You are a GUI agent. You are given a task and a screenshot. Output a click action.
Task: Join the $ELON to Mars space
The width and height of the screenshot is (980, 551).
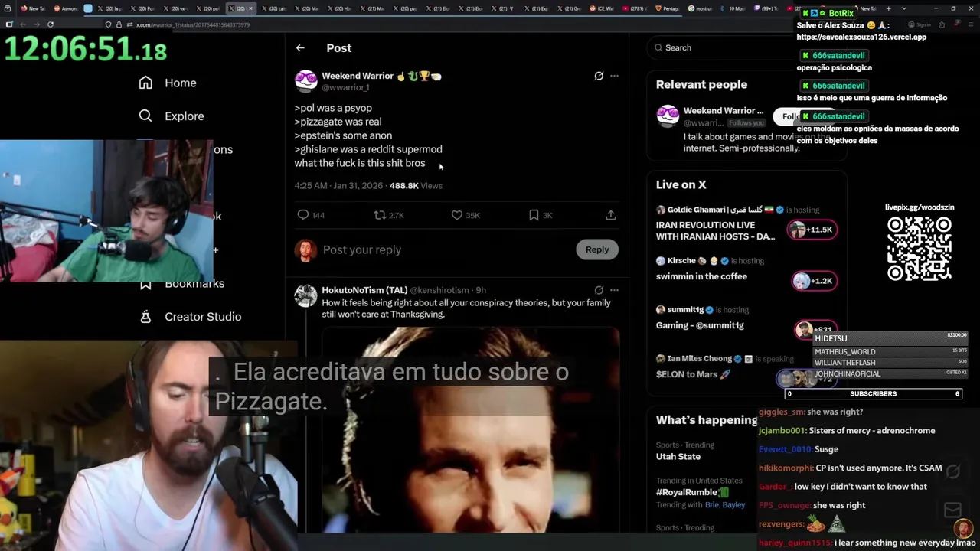coord(693,374)
